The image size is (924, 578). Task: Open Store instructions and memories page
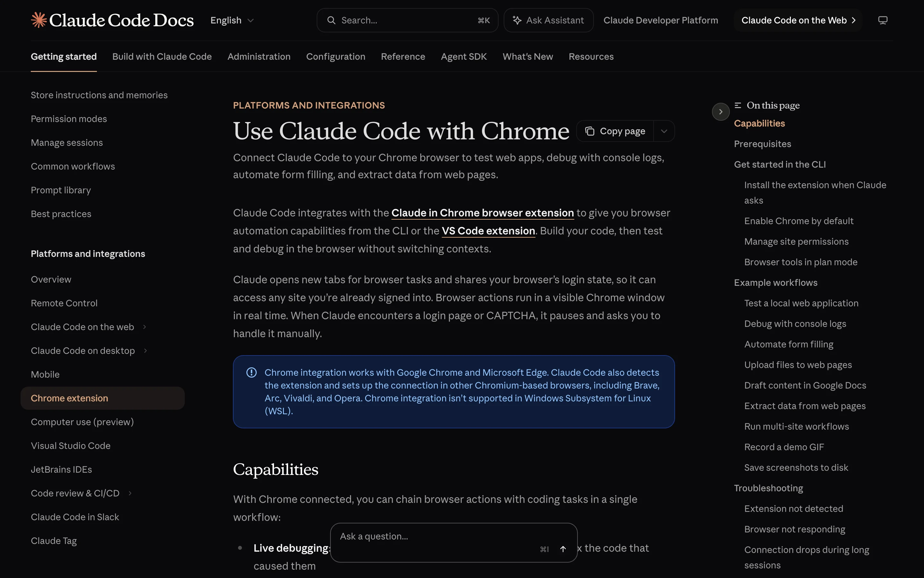(99, 95)
